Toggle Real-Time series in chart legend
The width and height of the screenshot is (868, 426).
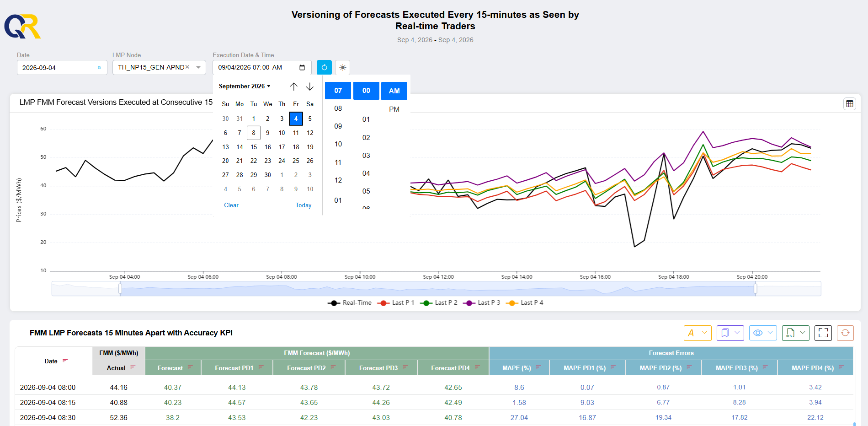[x=350, y=303]
